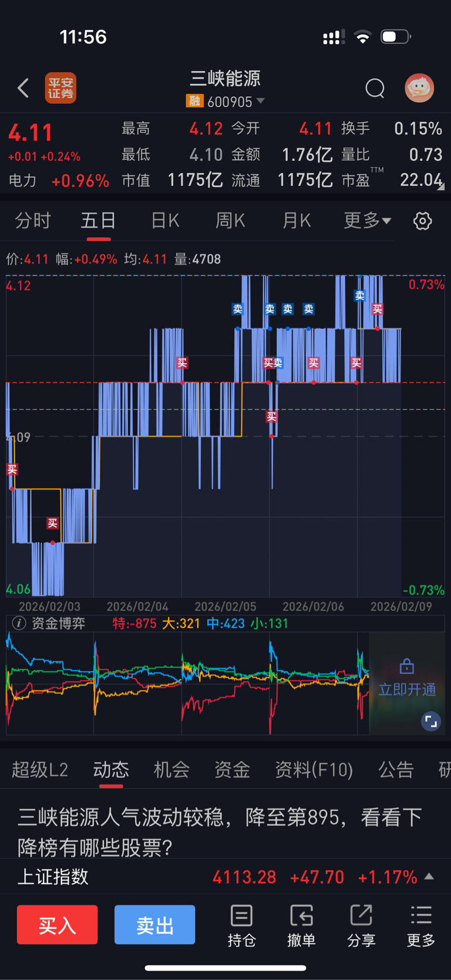Viewport: 451px width, 980px height.
Task: Tap the 特:-875 fund flow value
Action: [x=134, y=623]
